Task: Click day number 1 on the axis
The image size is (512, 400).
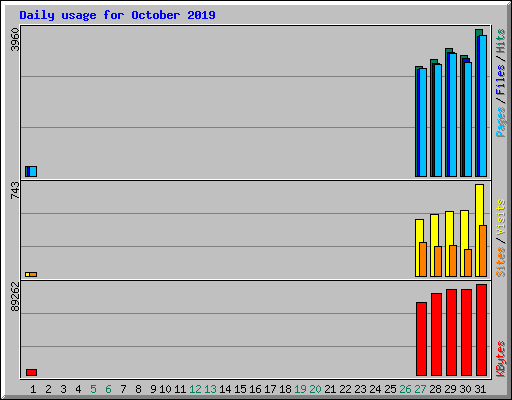Action: point(33,389)
